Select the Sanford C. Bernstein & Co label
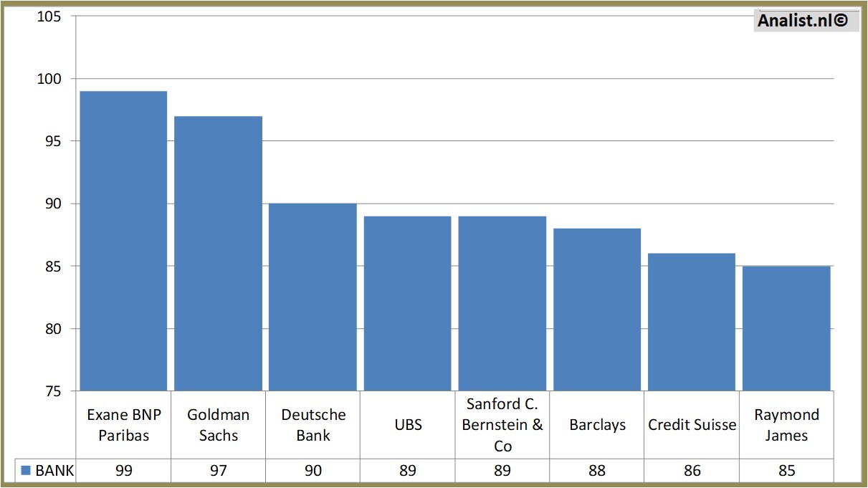Screen dimensions: 868x488 click(502, 425)
